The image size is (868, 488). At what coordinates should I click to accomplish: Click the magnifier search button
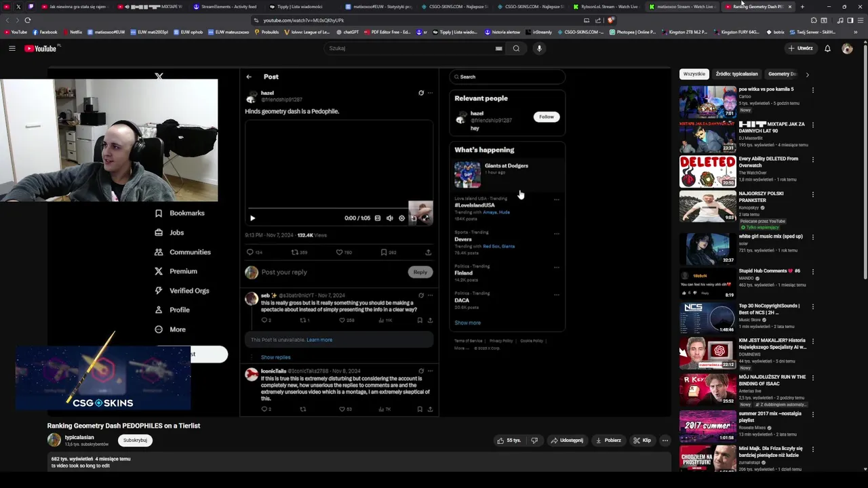[516, 48]
